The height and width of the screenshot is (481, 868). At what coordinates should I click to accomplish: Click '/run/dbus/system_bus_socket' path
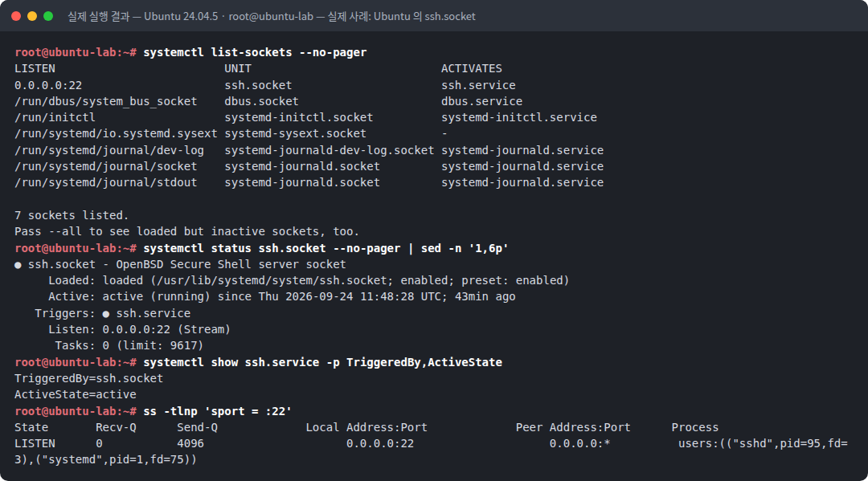tap(106, 101)
